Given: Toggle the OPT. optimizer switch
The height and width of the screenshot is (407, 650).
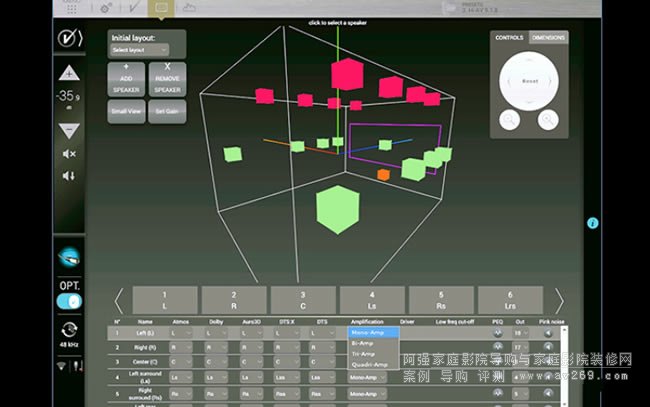Looking at the screenshot, I should pyautogui.click(x=68, y=301).
